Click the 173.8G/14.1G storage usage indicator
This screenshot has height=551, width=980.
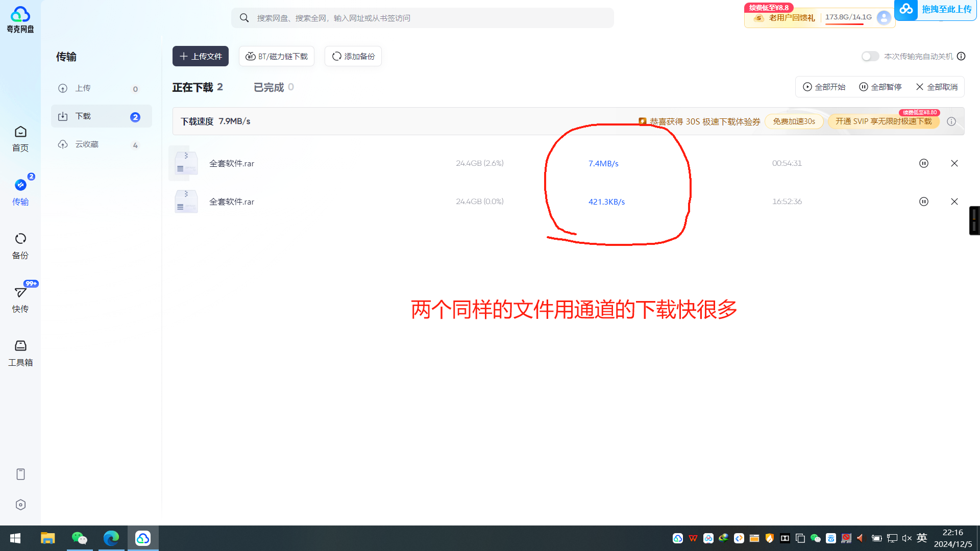point(848,17)
